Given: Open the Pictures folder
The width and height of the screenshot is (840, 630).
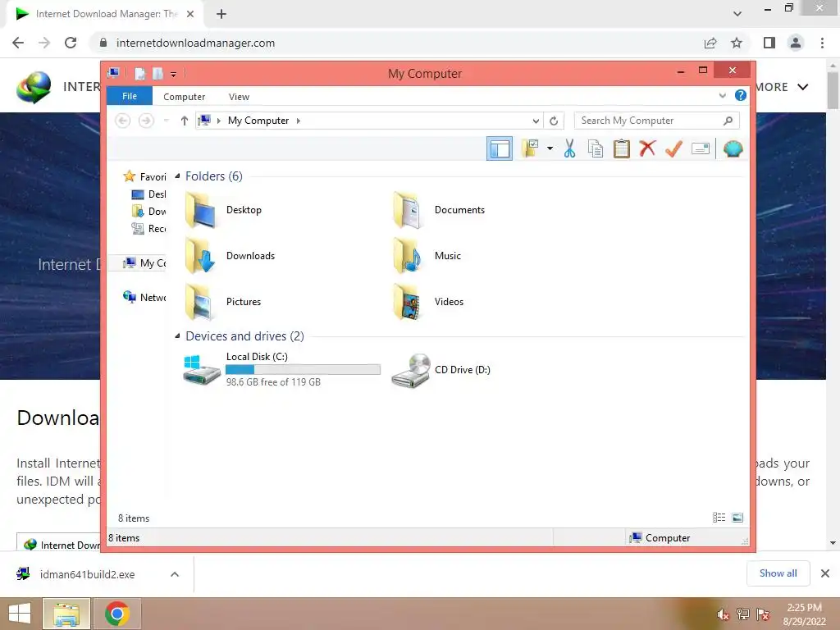Looking at the screenshot, I should click(223, 302).
